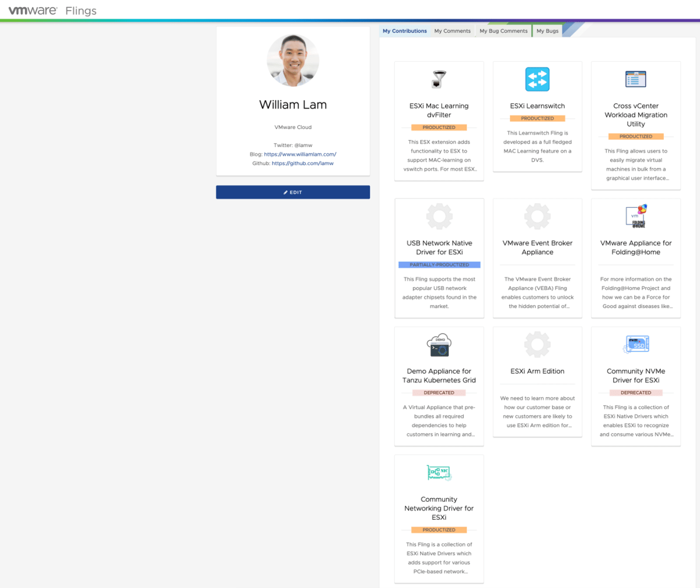The height and width of the screenshot is (588, 700).
Task: Click the VMware Cloud text on profile
Action: pos(293,127)
